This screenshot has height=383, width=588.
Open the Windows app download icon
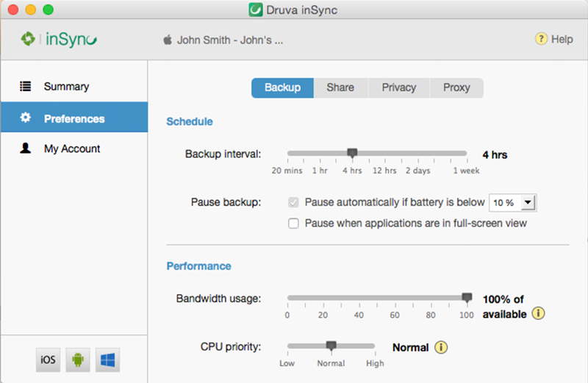107,359
